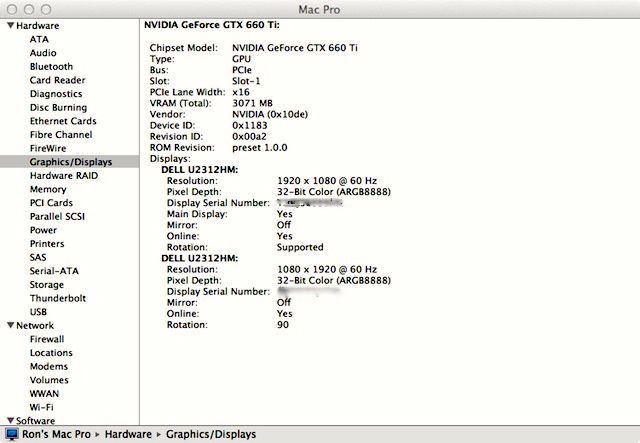This screenshot has width=640, height=443.
Task: Select ATA in the sidebar
Action: (x=39, y=39)
